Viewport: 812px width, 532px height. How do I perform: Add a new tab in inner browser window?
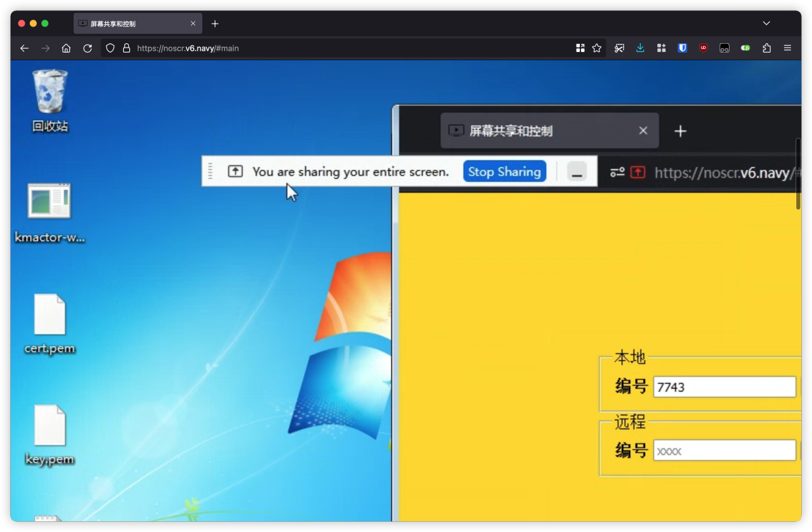click(x=680, y=131)
